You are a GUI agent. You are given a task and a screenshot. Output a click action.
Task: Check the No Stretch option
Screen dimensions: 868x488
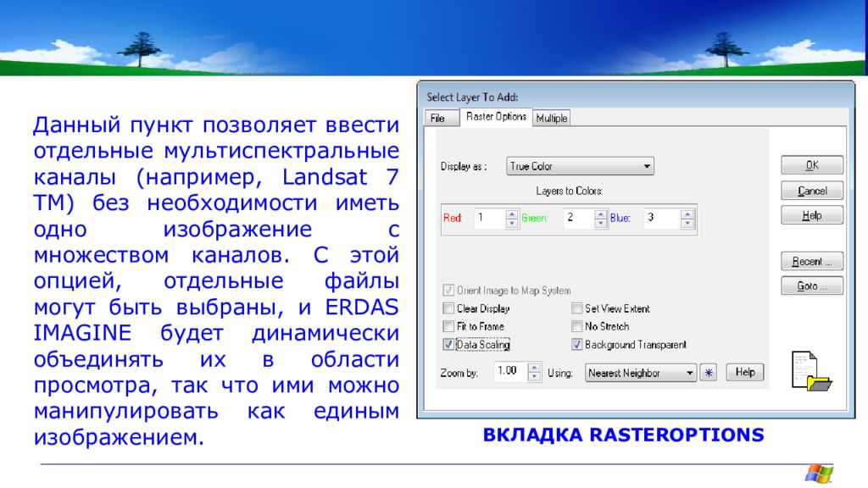click(x=577, y=326)
